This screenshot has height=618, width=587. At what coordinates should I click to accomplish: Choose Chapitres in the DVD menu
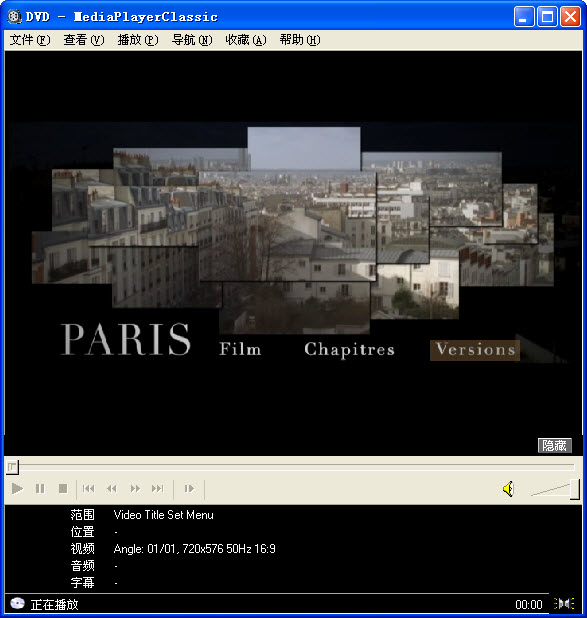click(x=349, y=350)
